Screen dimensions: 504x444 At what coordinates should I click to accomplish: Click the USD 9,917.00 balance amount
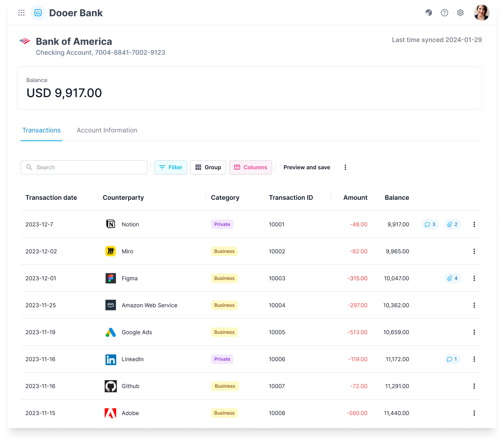(x=64, y=93)
